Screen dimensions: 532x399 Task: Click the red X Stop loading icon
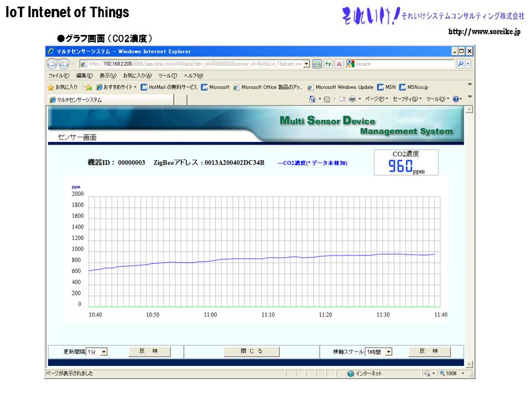339,64
